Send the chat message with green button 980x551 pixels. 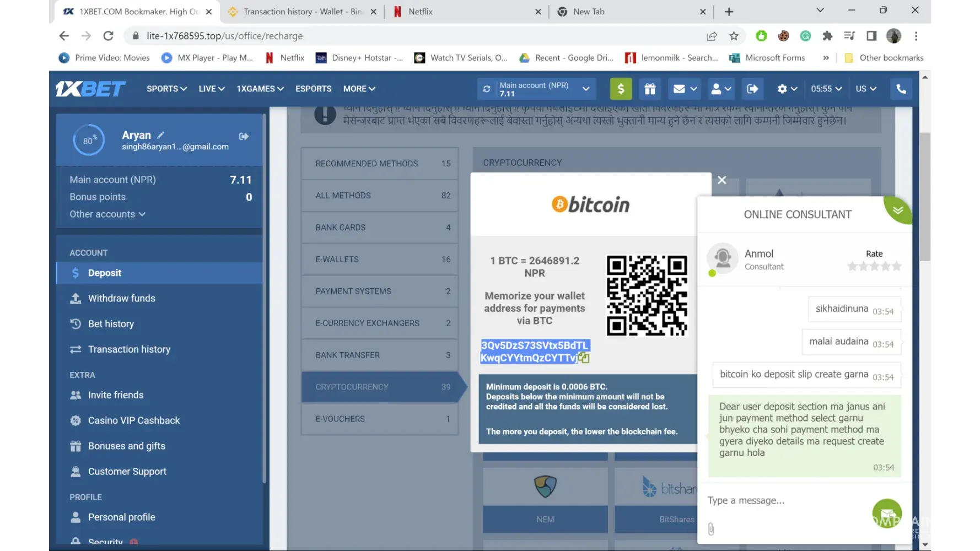point(886,513)
